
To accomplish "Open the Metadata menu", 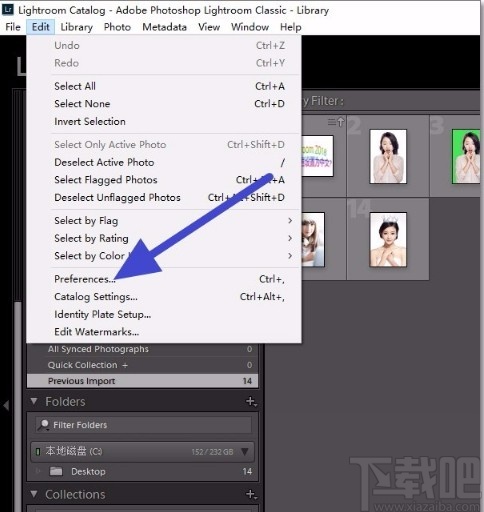I will pos(164,27).
